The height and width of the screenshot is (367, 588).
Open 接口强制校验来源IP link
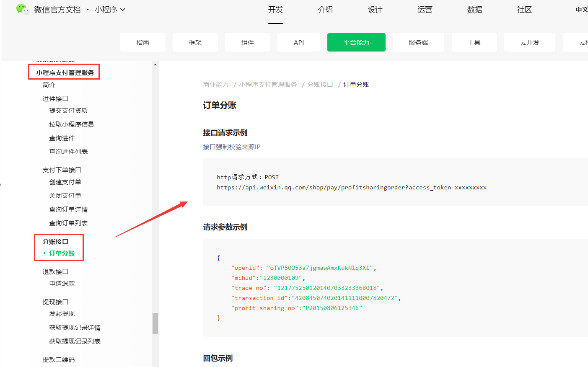tap(232, 147)
